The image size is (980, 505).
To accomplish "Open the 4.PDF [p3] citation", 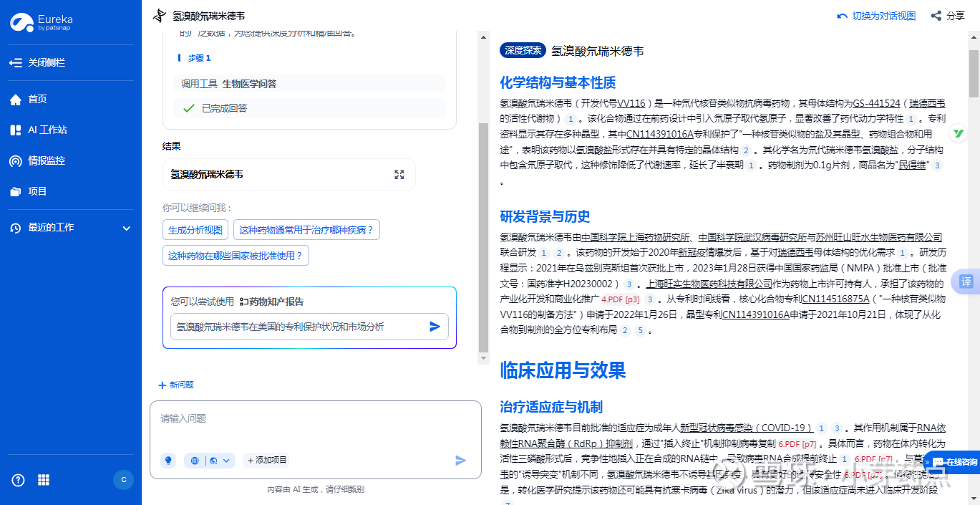I will pos(621,299).
